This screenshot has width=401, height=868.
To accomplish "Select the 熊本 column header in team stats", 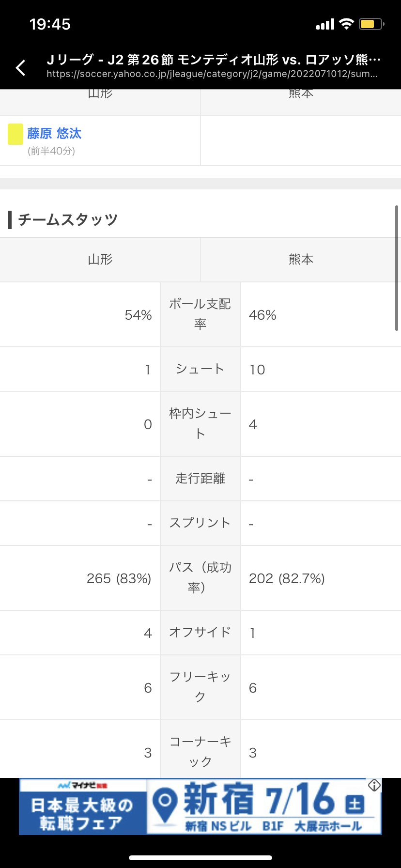I will (301, 260).
